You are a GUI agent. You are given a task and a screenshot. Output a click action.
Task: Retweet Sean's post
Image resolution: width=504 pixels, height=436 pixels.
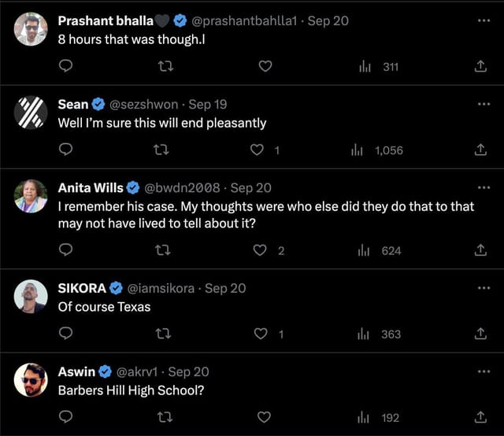coord(165,150)
